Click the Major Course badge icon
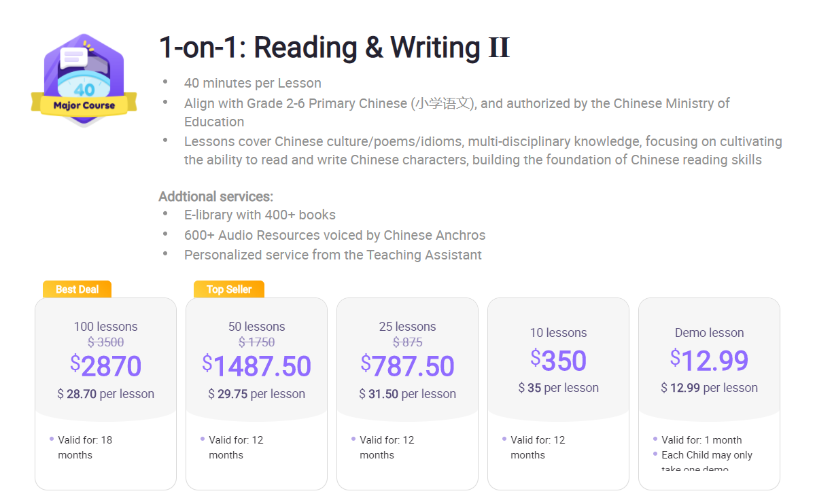Viewport: 815px width, 504px height. [84, 81]
